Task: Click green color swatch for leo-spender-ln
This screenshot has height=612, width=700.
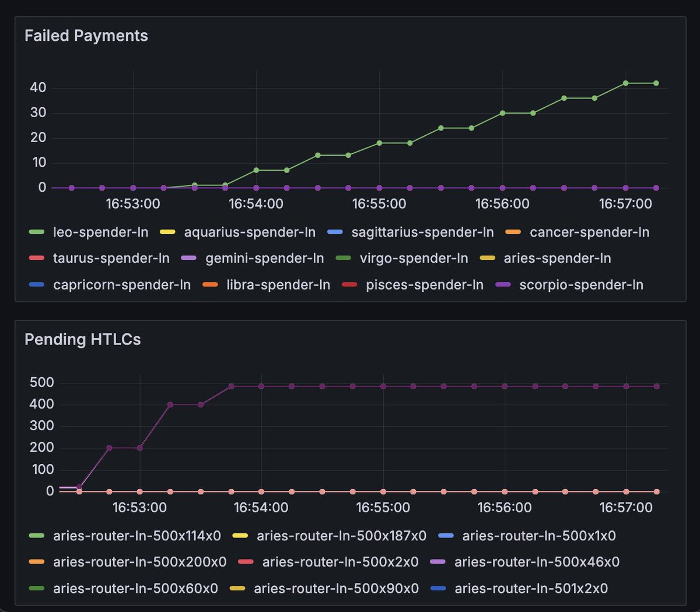Action: 36,232
